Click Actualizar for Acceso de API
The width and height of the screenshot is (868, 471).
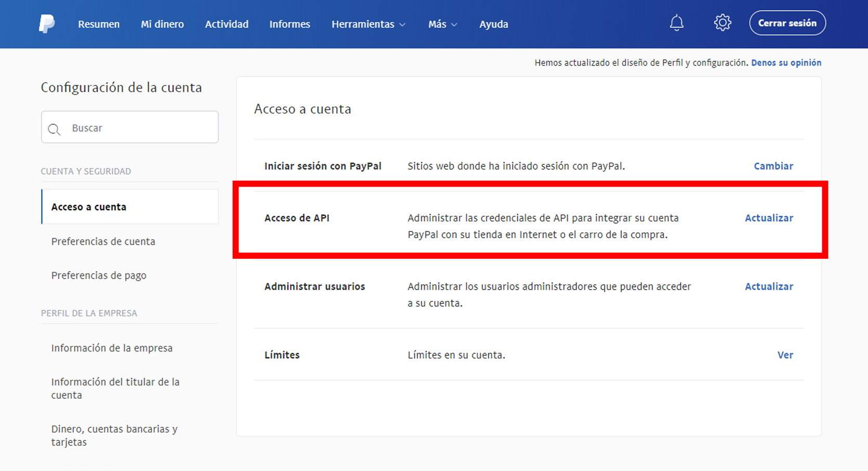point(769,218)
